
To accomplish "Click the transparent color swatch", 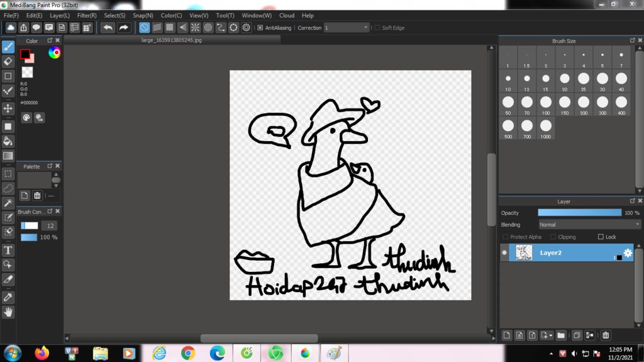I will 28,72.
